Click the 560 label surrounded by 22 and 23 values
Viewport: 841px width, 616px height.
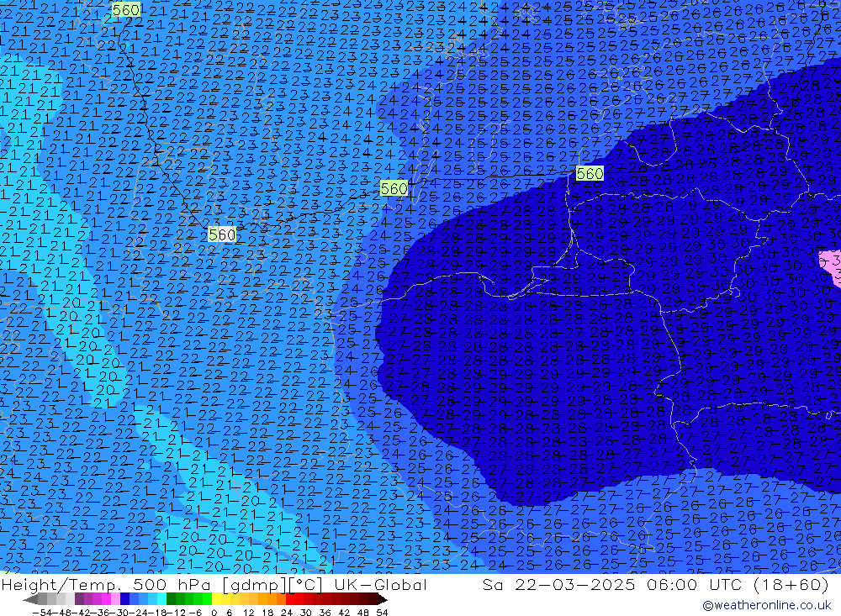click(x=221, y=234)
